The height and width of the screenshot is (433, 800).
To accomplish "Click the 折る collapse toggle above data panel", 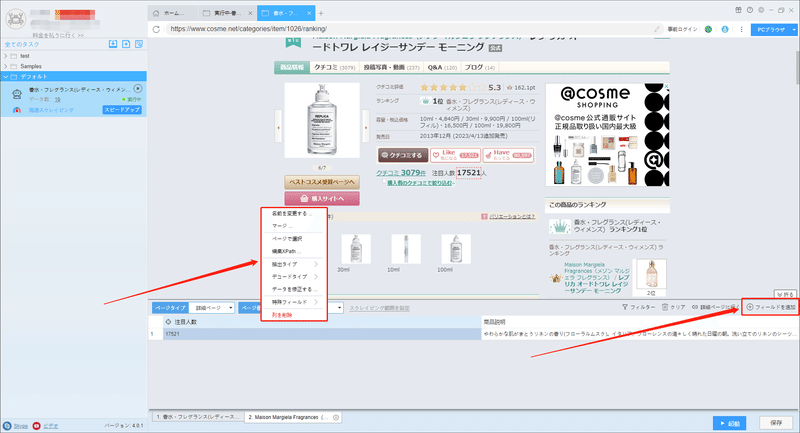I will pos(785,294).
